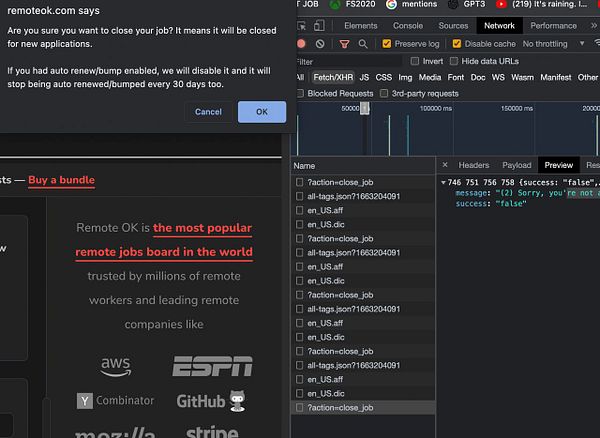
Task: Enable the Invert filter checkbox
Action: [x=414, y=61]
